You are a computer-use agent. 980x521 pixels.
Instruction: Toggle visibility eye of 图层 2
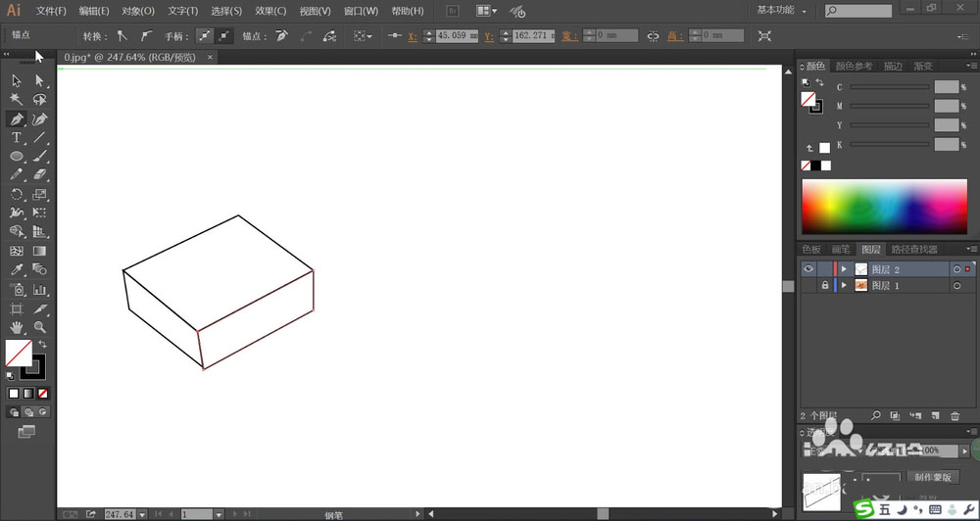[808, 269]
